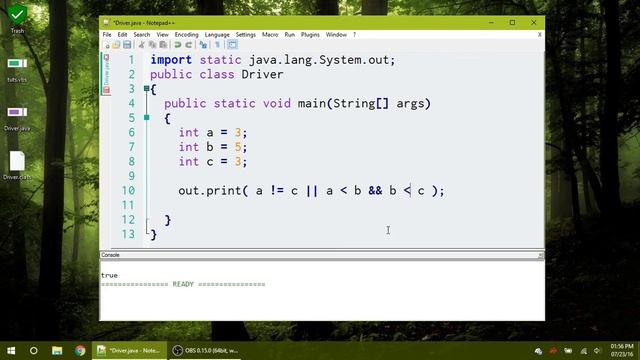
Task: Collapse the class block on line 3
Action: tap(147, 88)
